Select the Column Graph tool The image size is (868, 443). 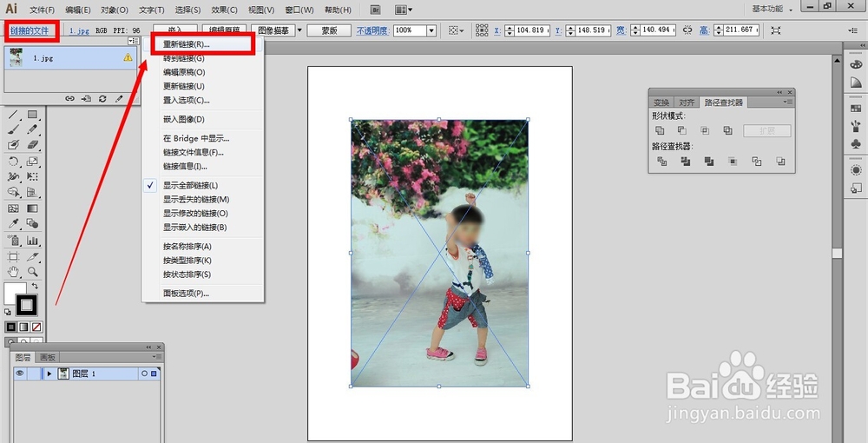coord(33,241)
